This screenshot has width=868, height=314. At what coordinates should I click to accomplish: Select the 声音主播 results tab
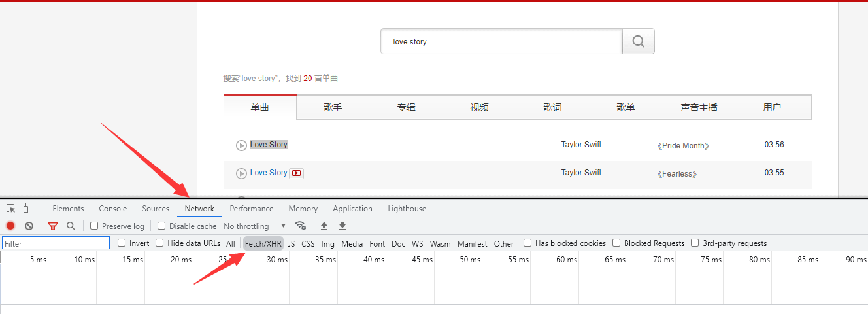point(699,107)
